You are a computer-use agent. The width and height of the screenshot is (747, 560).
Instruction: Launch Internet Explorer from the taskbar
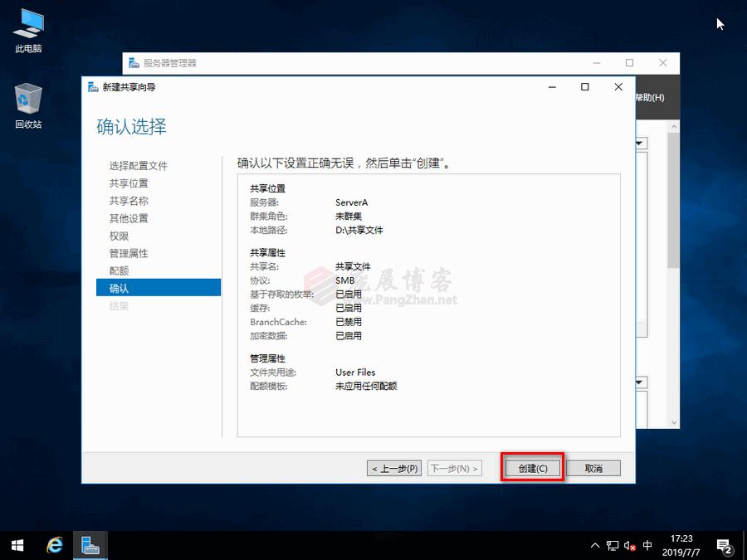[54, 545]
